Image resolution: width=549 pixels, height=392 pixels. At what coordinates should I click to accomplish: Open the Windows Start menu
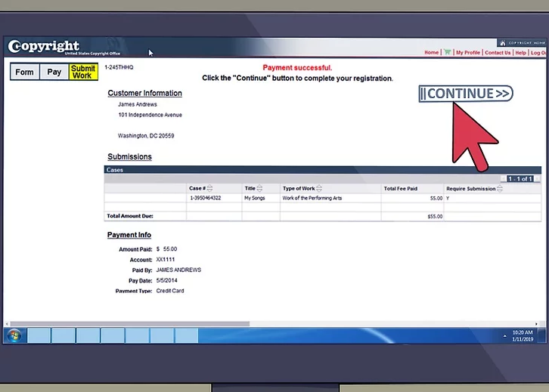(x=15, y=335)
